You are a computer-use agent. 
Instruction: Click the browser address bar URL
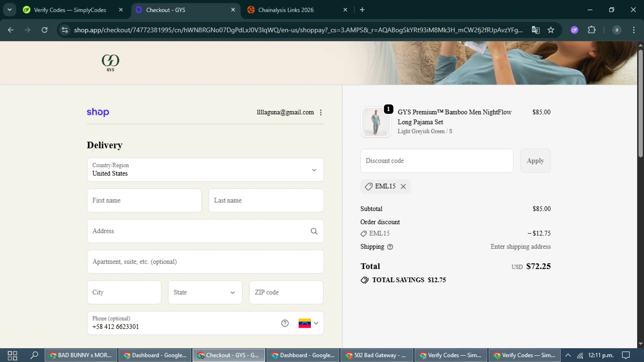298,30
